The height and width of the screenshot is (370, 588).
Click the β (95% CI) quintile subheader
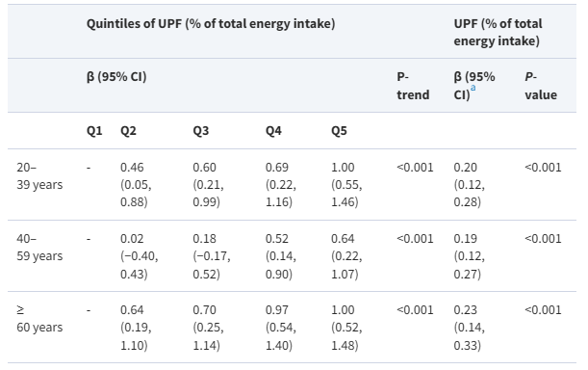[116, 77]
